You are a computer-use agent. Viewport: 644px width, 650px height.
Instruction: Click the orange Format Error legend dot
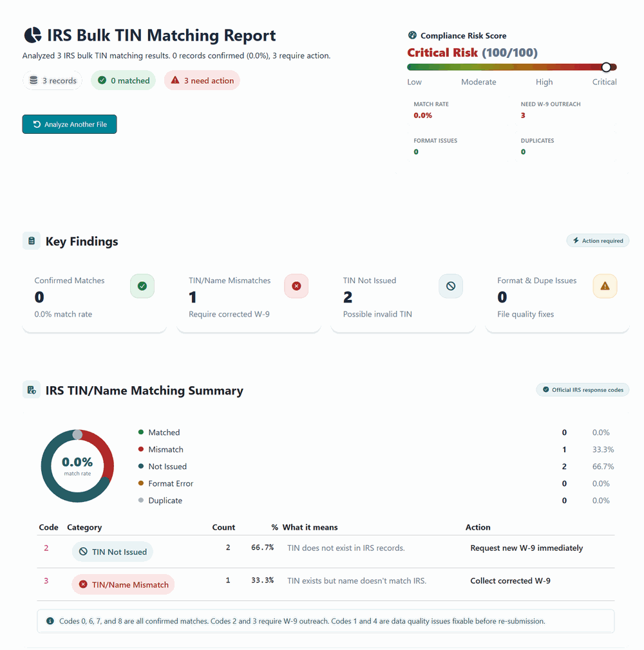coord(140,483)
